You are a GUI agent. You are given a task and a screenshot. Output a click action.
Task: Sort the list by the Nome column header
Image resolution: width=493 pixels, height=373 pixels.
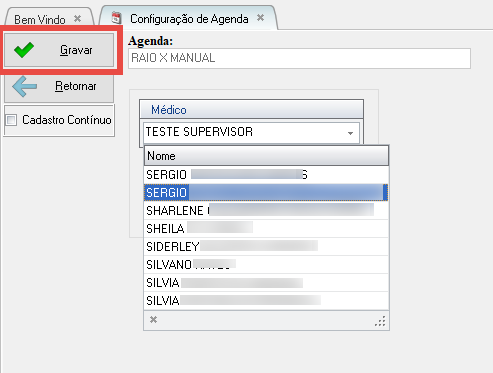[266, 156]
